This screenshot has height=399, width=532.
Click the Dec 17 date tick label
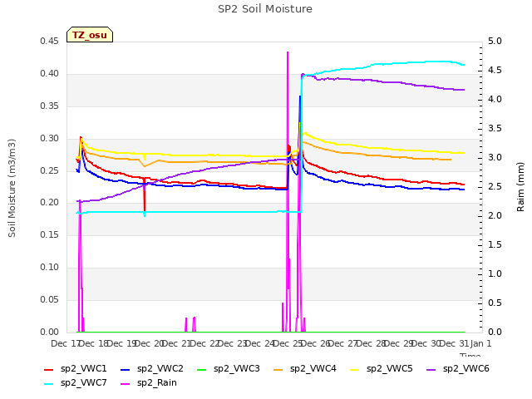click(x=64, y=343)
